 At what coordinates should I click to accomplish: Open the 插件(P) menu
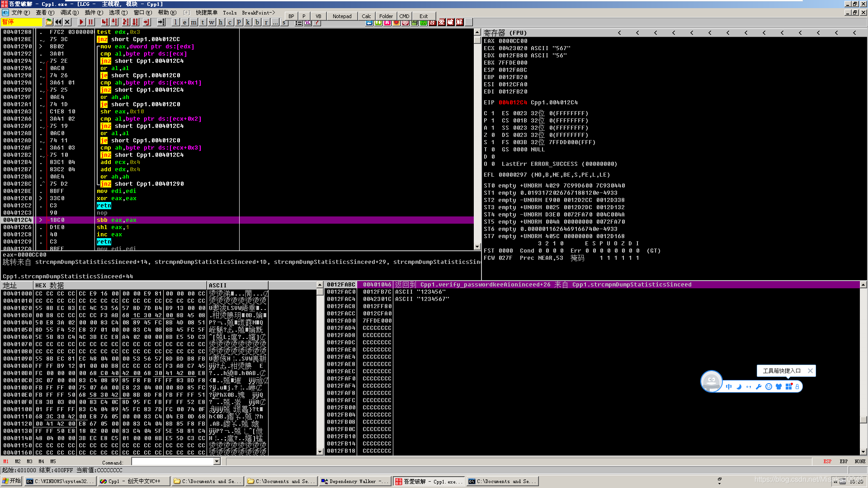point(94,13)
